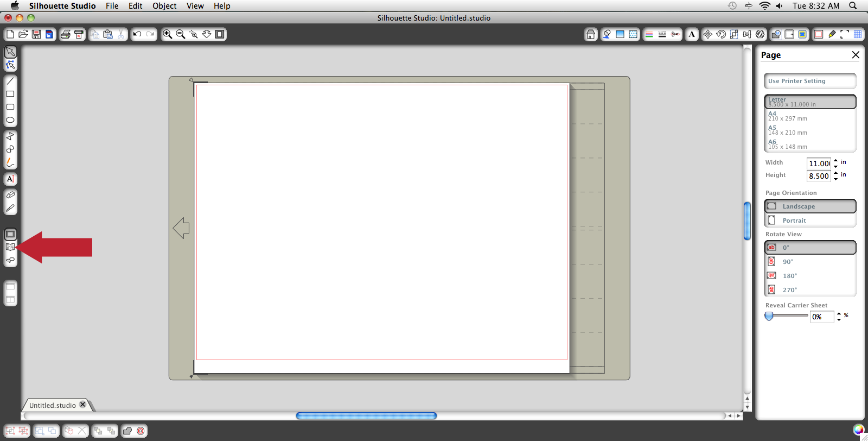Viewport: 868px width, 441px height.
Task: Select the Ellipse drawing tool
Action: [10, 120]
